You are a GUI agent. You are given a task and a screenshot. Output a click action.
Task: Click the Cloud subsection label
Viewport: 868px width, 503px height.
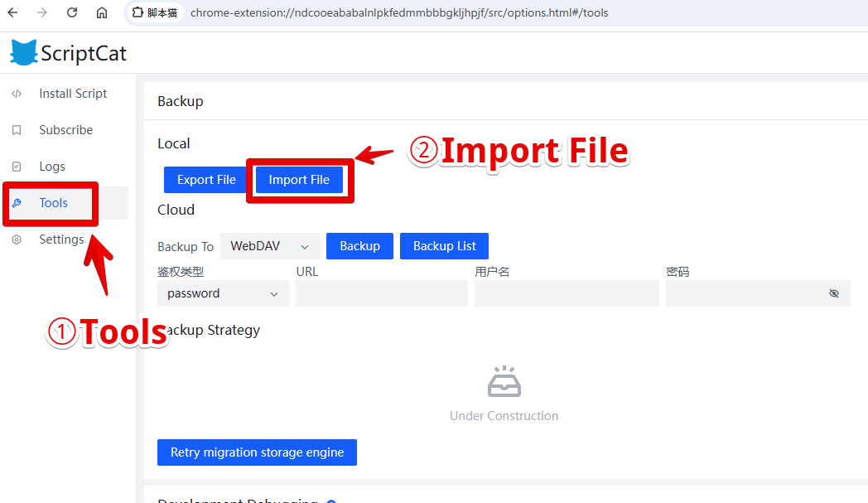click(x=176, y=210)
